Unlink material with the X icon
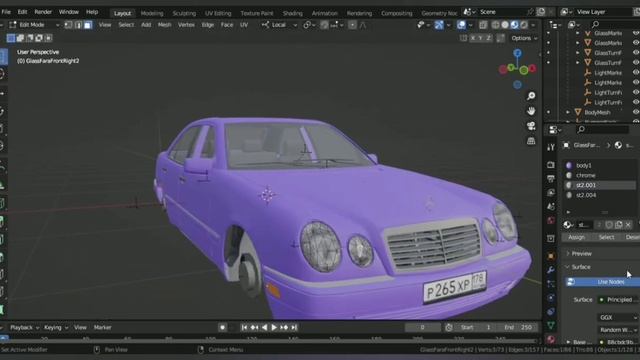Image resolution: width=640 pixels, height=360 pixels. tap(628, 225)
